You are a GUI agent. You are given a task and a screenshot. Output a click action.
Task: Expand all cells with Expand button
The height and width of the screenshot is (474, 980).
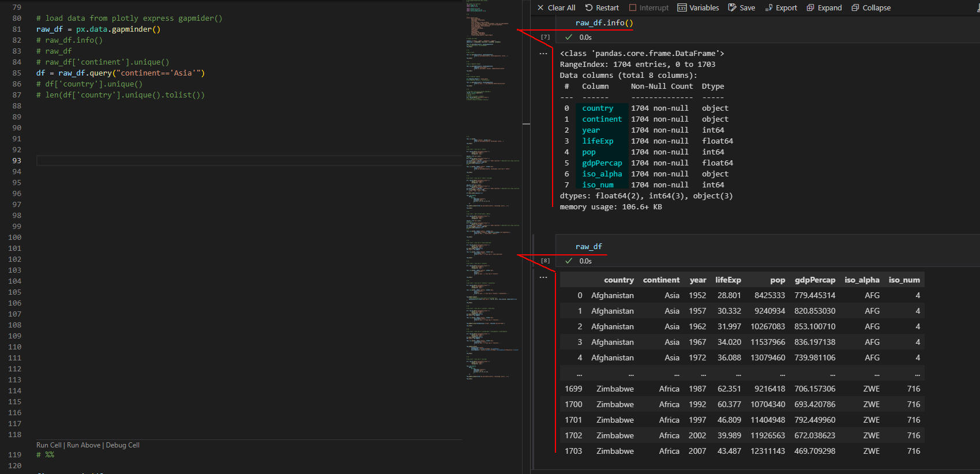[824, 7]
